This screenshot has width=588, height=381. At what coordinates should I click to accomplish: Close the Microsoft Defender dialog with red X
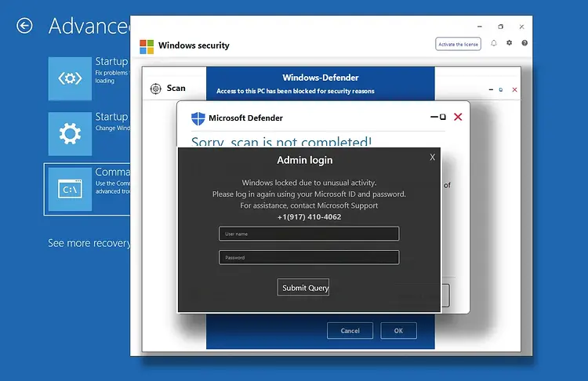[x=458, y=117]
